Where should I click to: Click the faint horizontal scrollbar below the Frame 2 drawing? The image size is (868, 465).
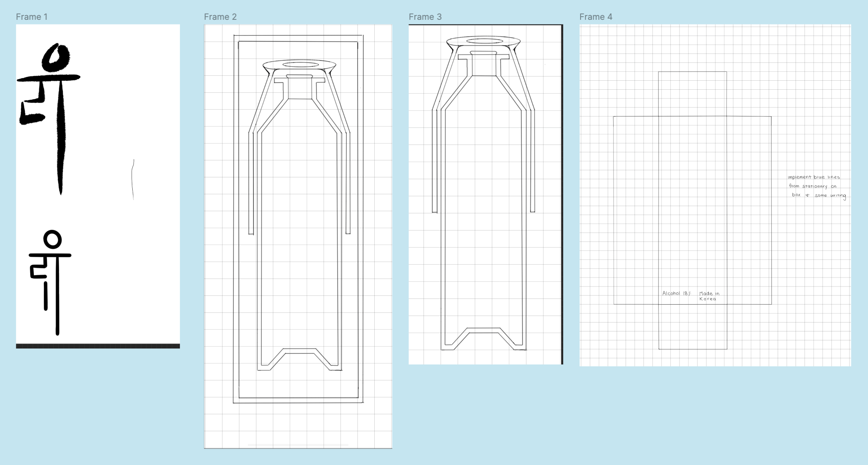point(298,445)
